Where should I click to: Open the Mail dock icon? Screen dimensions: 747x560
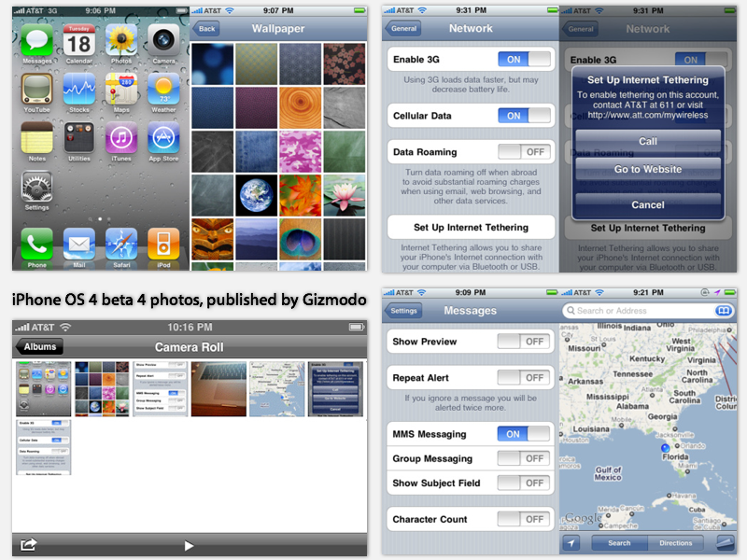click(79, 244)
